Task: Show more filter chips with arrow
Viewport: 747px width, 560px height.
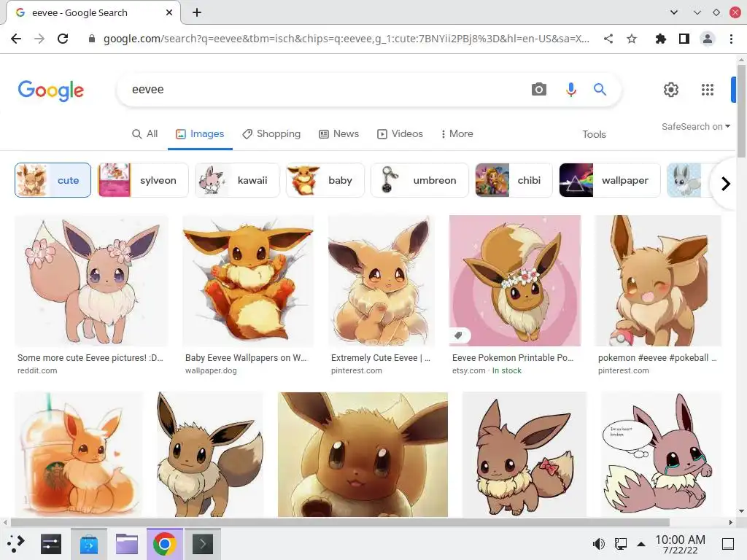Action: 726,183
